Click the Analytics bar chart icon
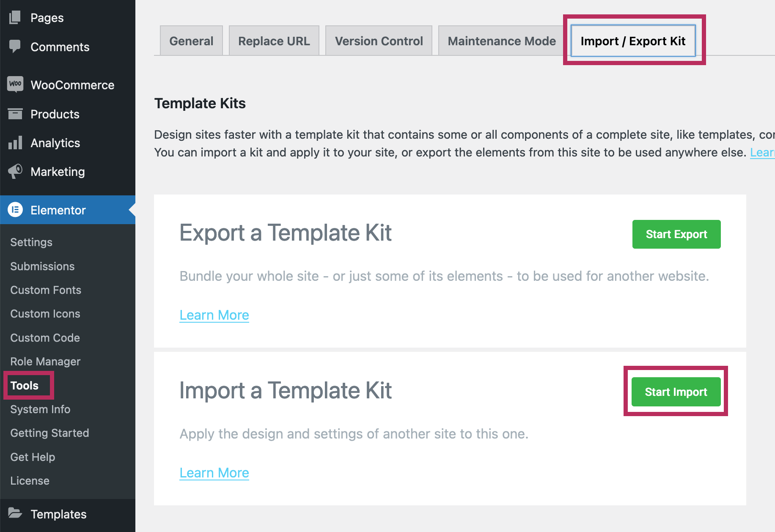The height and width of the screenshot is (532, 775). tap(15, 143)
